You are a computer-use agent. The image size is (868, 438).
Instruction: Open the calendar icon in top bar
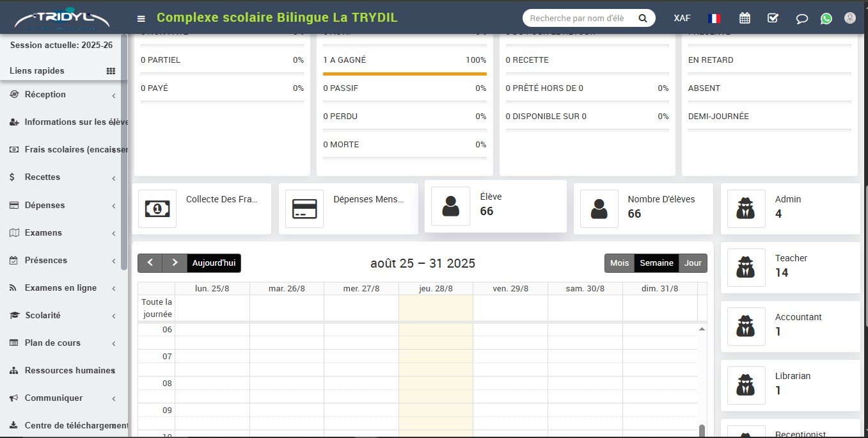point(745,18)
